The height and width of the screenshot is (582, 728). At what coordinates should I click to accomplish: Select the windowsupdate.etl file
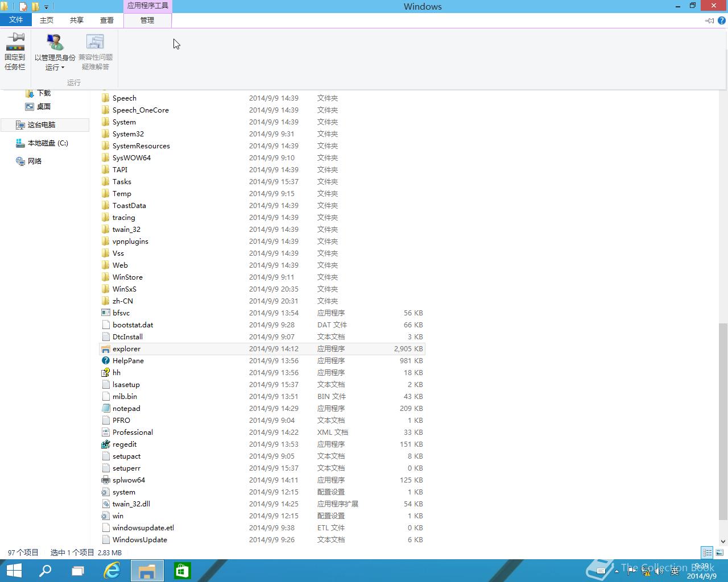click(x=262, y=528)
